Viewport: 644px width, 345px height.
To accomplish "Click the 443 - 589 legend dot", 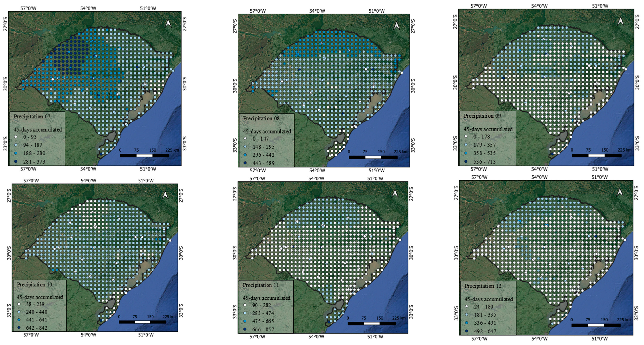I will click(x=245, y=163).
